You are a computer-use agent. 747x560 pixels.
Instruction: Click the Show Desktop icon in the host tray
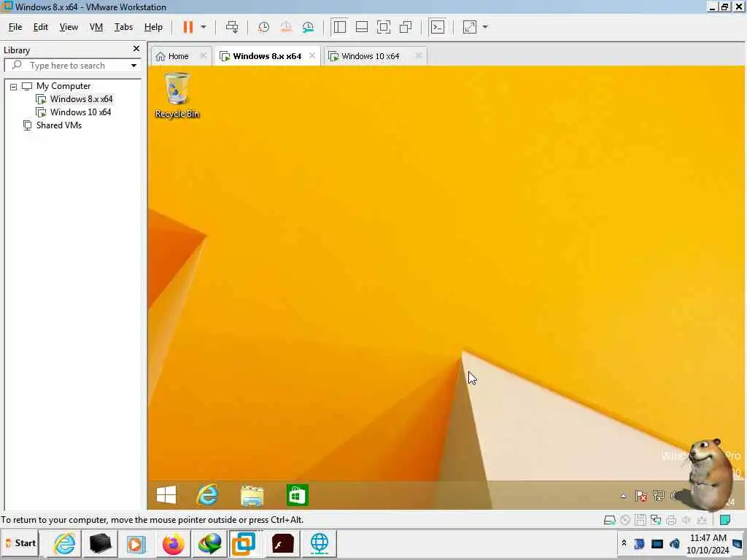[x=738, y=543]
